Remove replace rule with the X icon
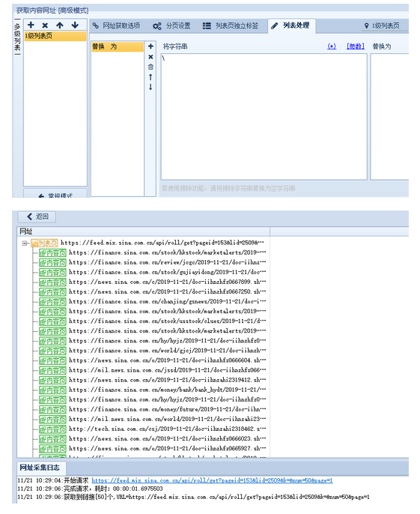 [150, 57]
